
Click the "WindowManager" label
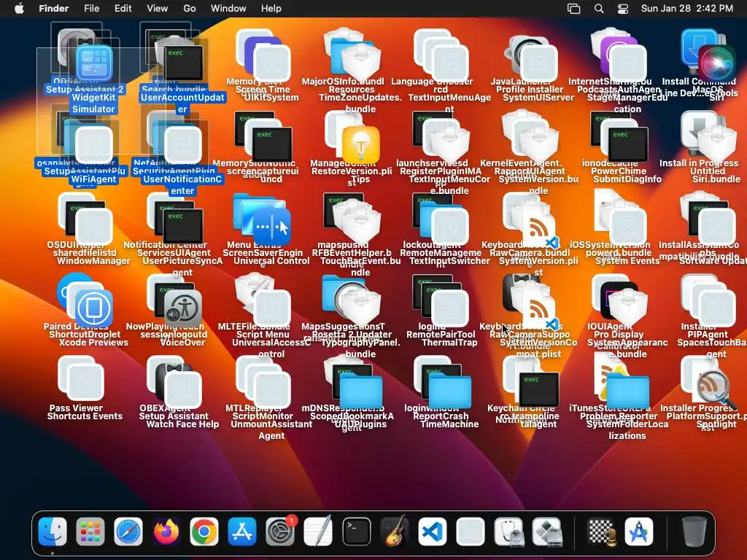coord(94,261)
